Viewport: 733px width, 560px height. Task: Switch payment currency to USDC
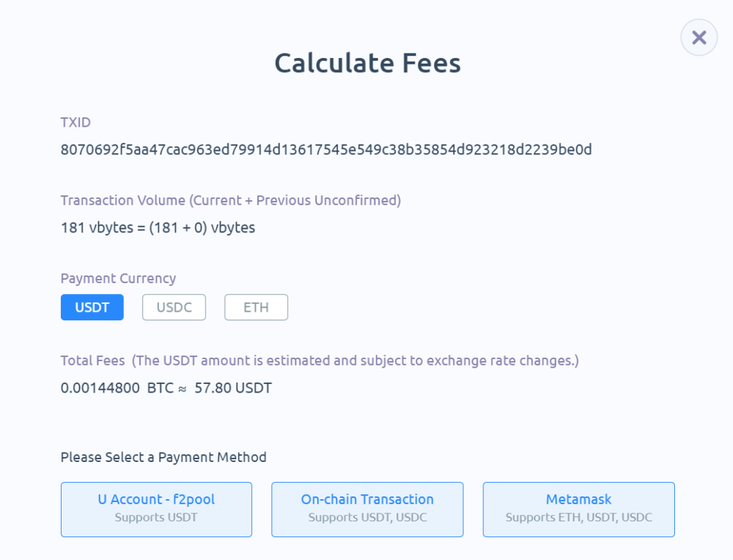[174, 308]
